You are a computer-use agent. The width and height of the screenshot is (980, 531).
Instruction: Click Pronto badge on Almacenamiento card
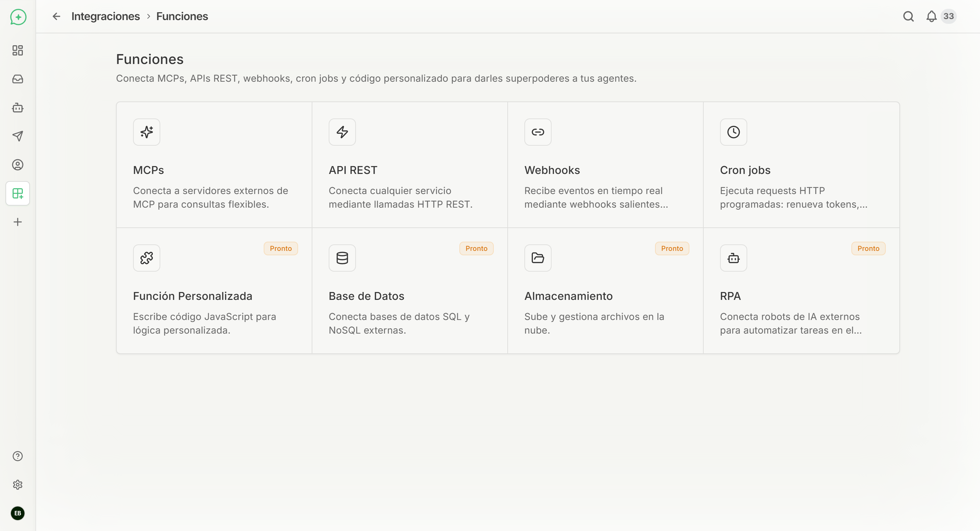(672, 248)
